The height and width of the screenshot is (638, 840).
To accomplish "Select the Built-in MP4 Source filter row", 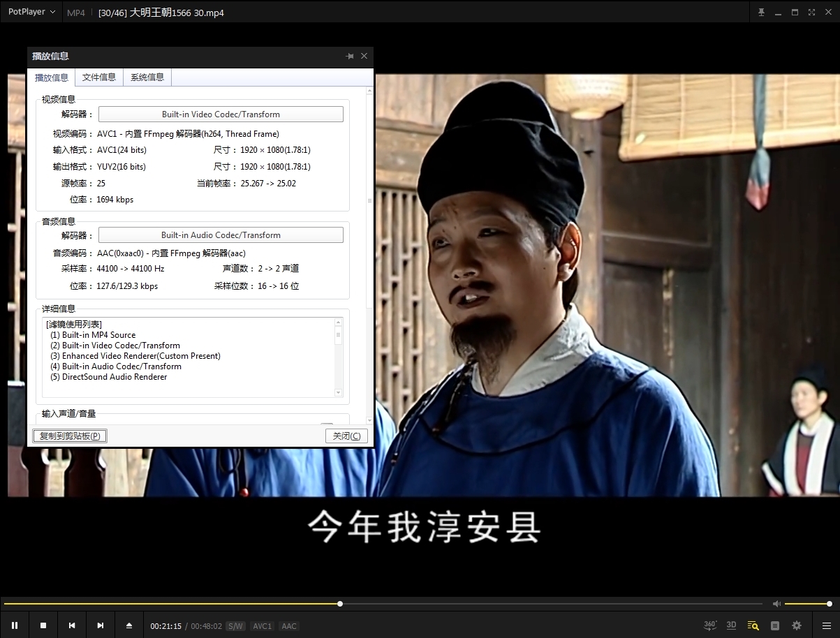I will [93, 335].
